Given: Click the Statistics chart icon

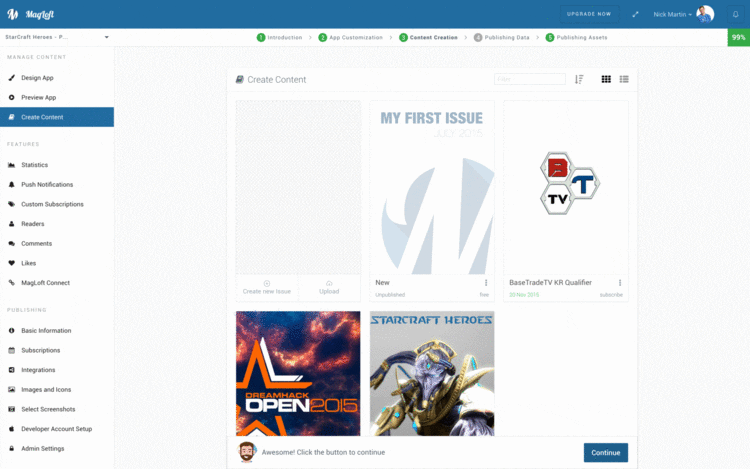Looking at the screenshot, I should tap(11, 165).
